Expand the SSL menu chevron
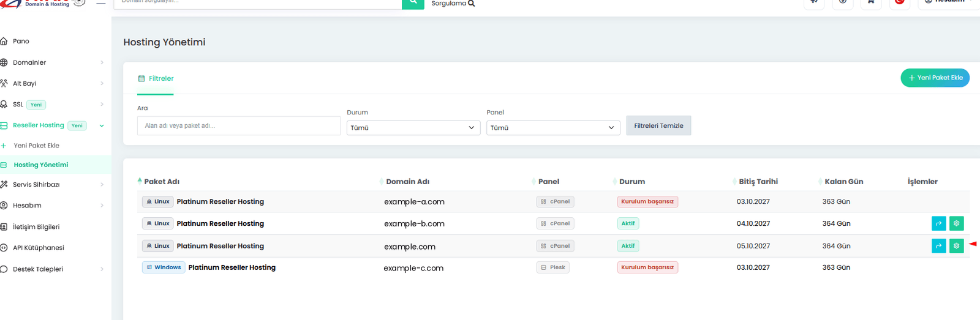The height and width of the screenshot is (320, 980). [102, 104]
